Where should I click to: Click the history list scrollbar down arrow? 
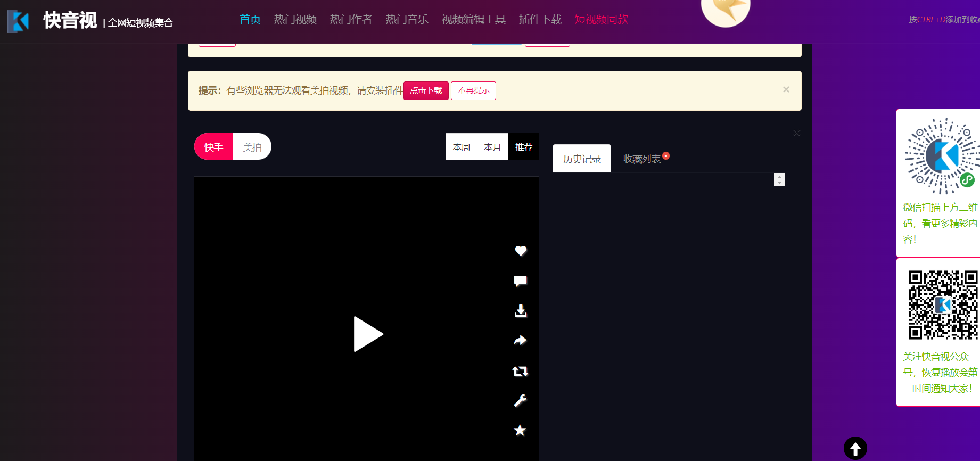tap(779, 183)
